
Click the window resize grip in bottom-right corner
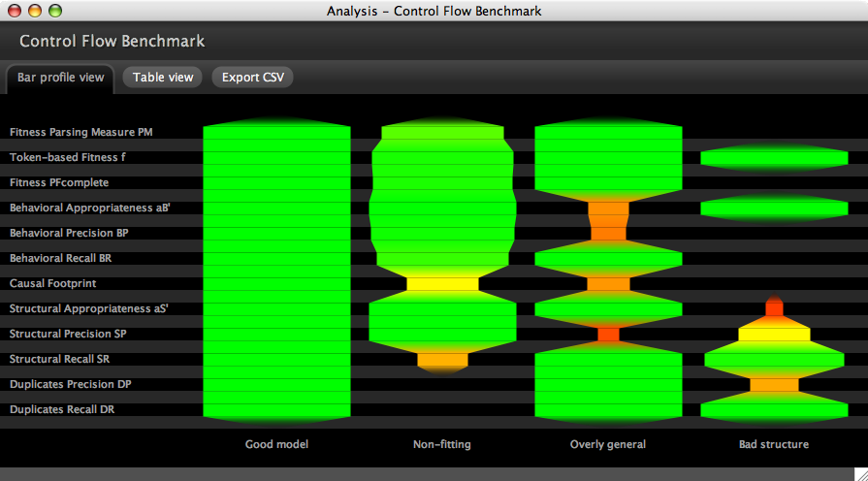pyautogui.click(x=860, y=473)
